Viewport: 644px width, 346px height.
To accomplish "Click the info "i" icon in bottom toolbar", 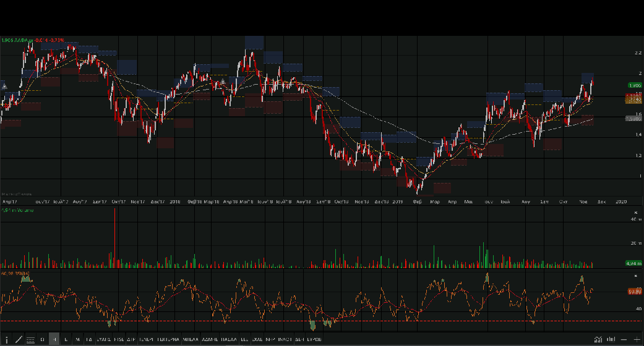I will pos(6,339).
